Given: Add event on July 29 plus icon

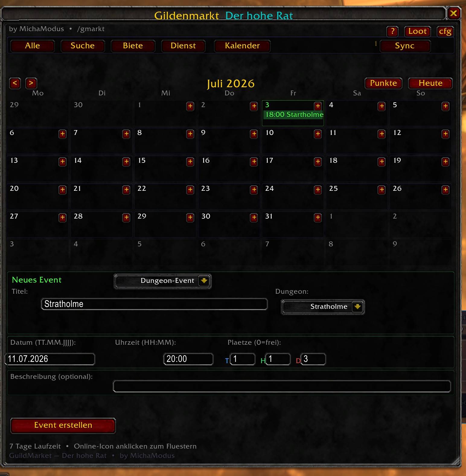Looking at the screenshot, I should (190, 218).
